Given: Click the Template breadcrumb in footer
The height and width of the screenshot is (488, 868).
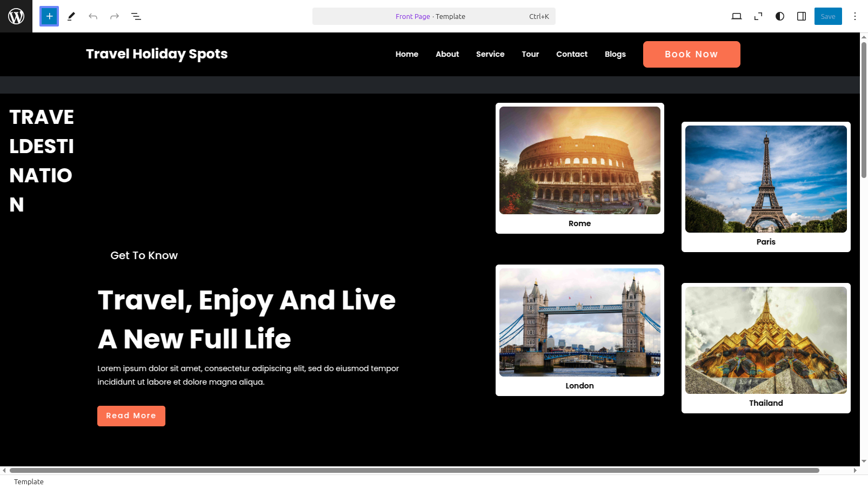Looking at the screenshot, I should tap(29, 482).
